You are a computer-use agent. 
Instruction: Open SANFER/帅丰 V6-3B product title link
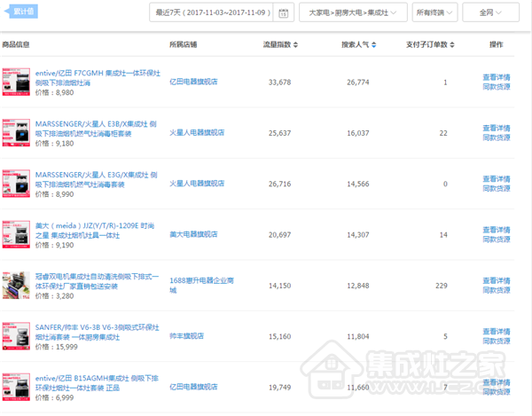click(97, 333)
